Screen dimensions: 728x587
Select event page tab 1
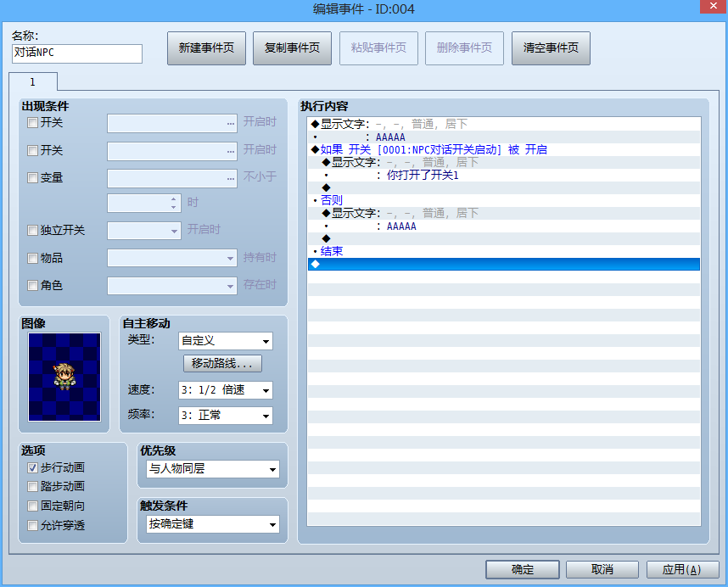pyautogui.click(x=32, y=82)
